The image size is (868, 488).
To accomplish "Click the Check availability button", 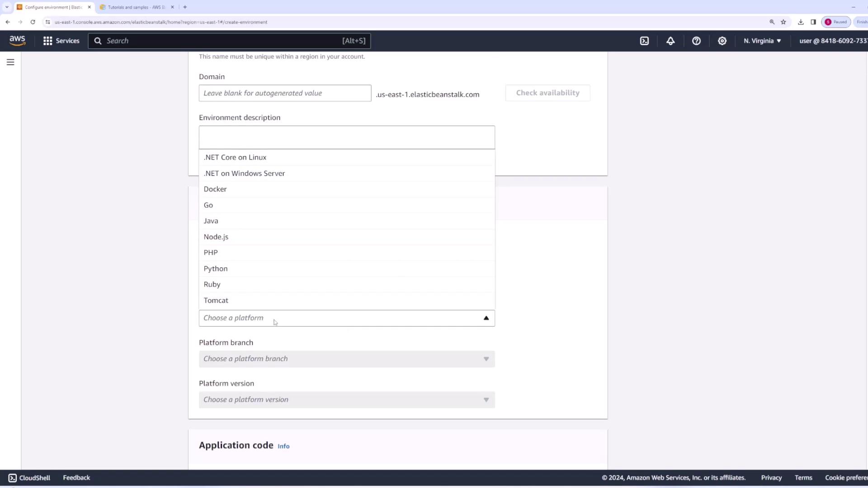I will (547, 93).
